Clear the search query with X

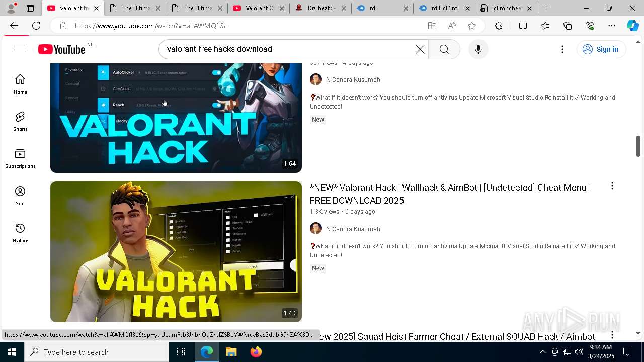pos(420,49)
